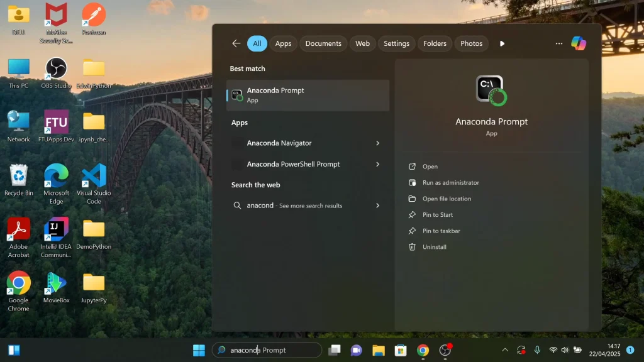Open notification center badge
The image size is (644, 362).
(630, 350)
